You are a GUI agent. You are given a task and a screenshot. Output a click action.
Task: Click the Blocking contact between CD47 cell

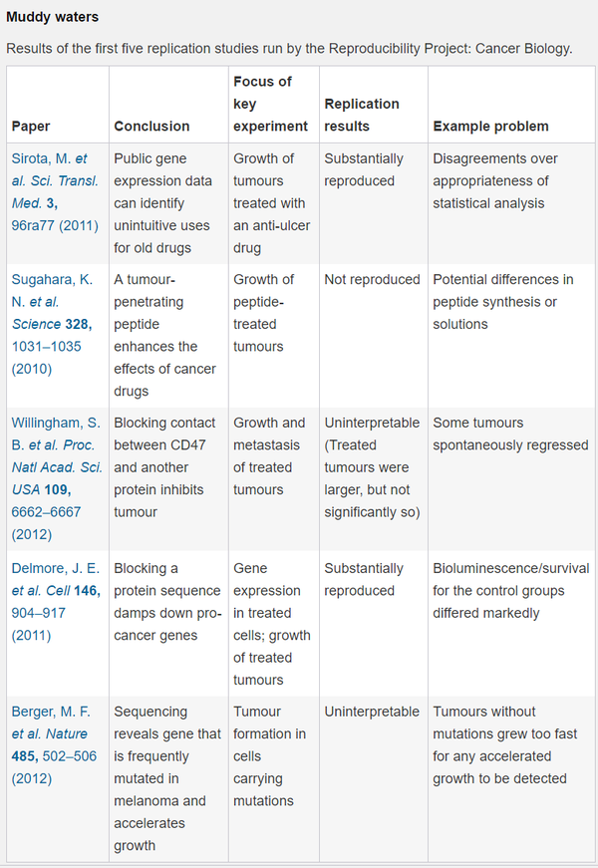(x=164, y=467)
